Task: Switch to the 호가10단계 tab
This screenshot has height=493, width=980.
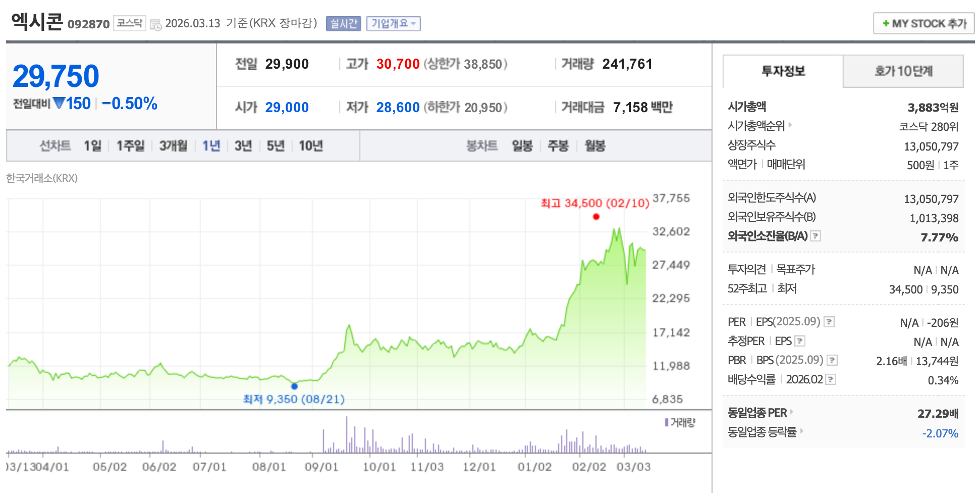Action: coord(903,71)
